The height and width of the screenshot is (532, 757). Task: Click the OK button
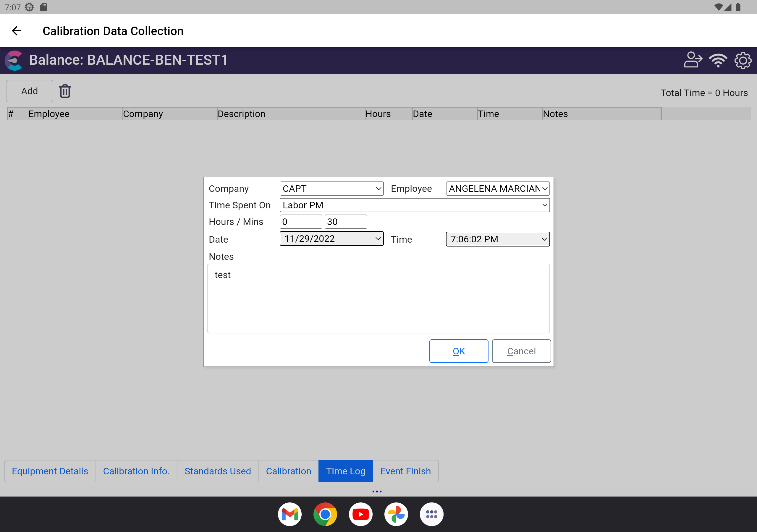[x=458, y=351]
